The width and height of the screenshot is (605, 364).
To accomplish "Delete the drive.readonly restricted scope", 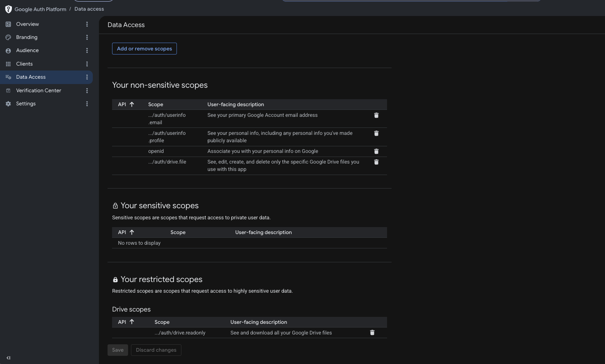I will pos(372,333).
